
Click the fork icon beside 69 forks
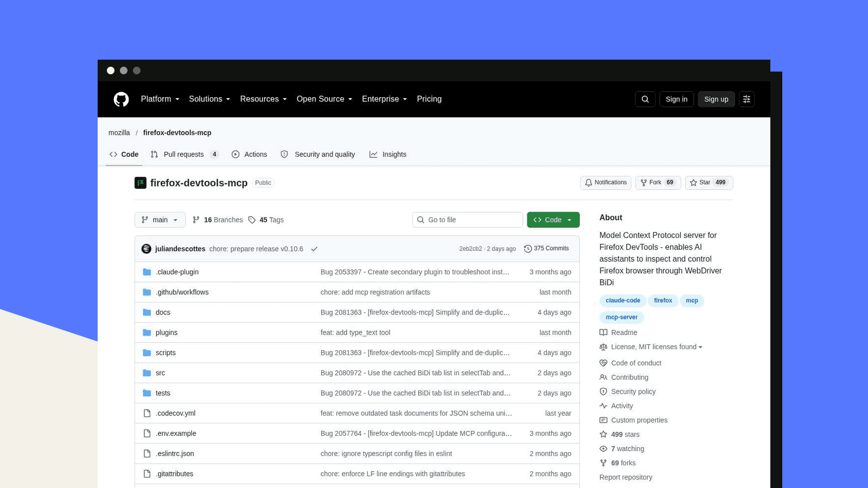tap(603, 463)
